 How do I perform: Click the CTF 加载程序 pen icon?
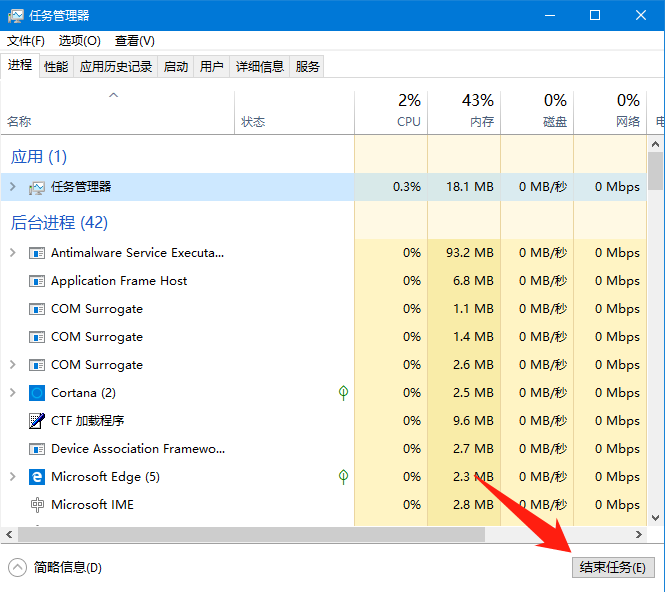click(x=37, y=421)
